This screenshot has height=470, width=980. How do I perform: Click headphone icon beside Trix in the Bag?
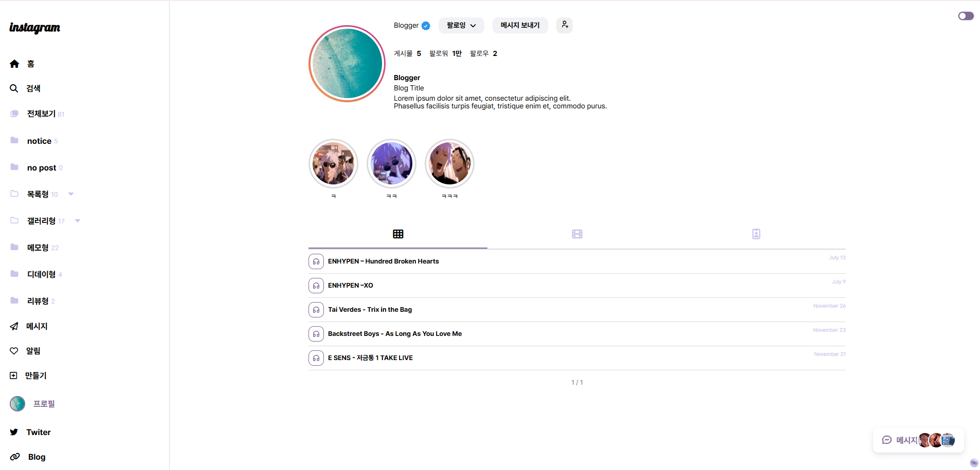316,310
